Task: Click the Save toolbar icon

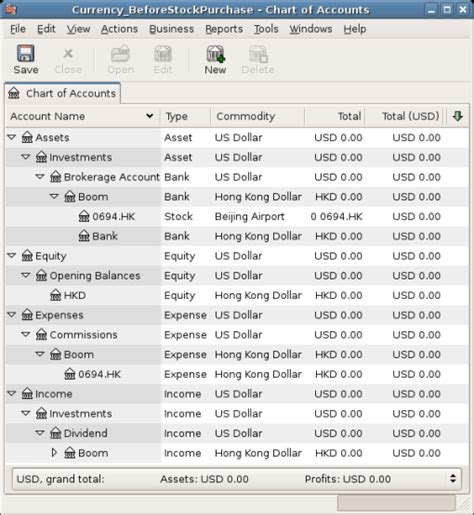Action: [26, 54]
